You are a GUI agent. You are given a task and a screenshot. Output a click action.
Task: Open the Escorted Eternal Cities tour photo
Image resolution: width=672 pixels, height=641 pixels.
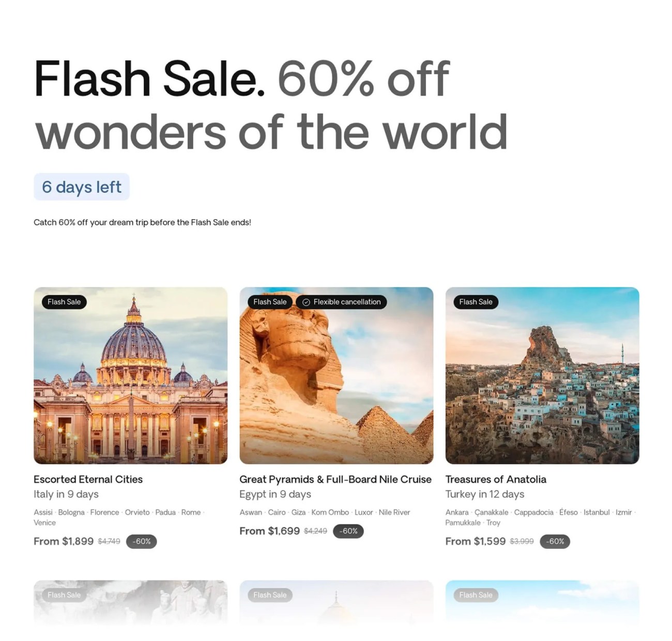click(130, 375)
